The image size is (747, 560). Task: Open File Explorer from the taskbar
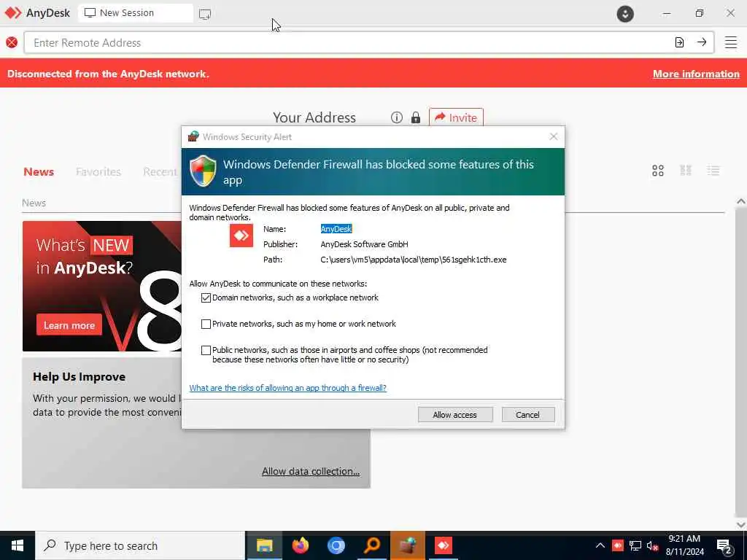(x=264, y=545)
